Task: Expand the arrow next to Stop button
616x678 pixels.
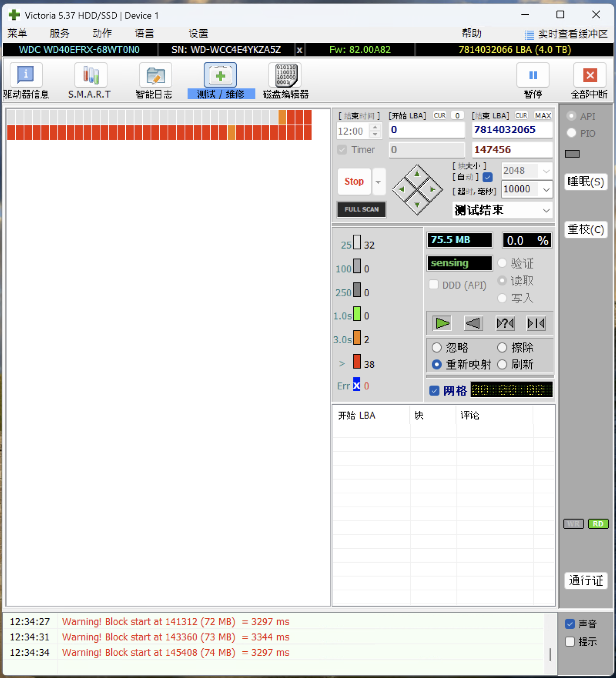Action: [x=379, y=182]
